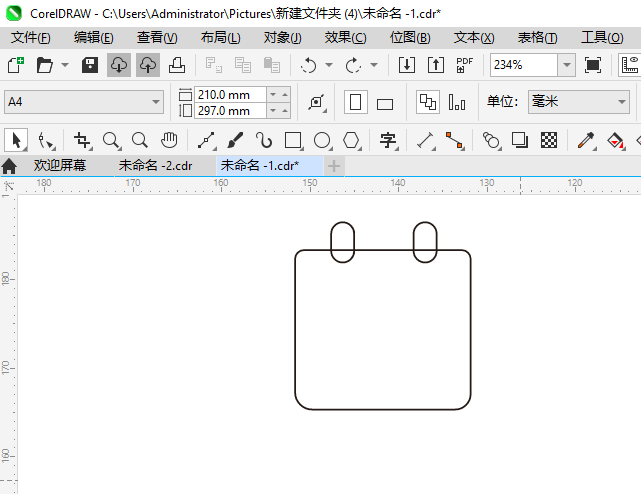The image size is (641, 494).
Task: Click the page height field 297.0 mm
Action: coord(230,111)
